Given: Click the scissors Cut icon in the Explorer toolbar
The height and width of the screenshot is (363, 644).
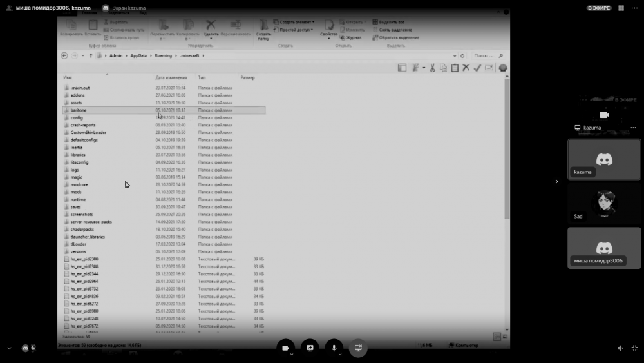Looking at the screenshot, I should pyautogui.click(x=433, y=68).
